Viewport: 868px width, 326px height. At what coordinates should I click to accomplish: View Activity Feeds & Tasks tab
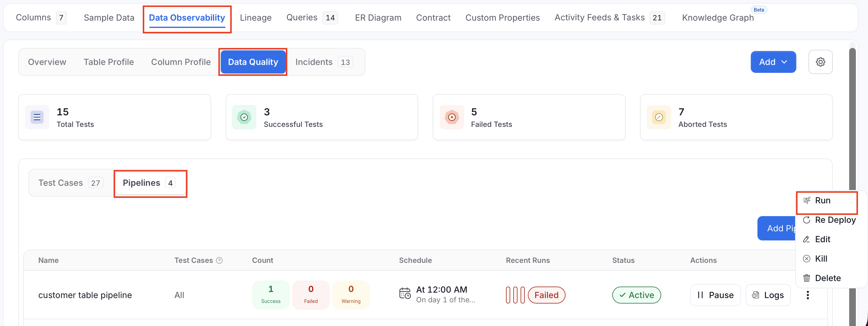pos(610,18)
